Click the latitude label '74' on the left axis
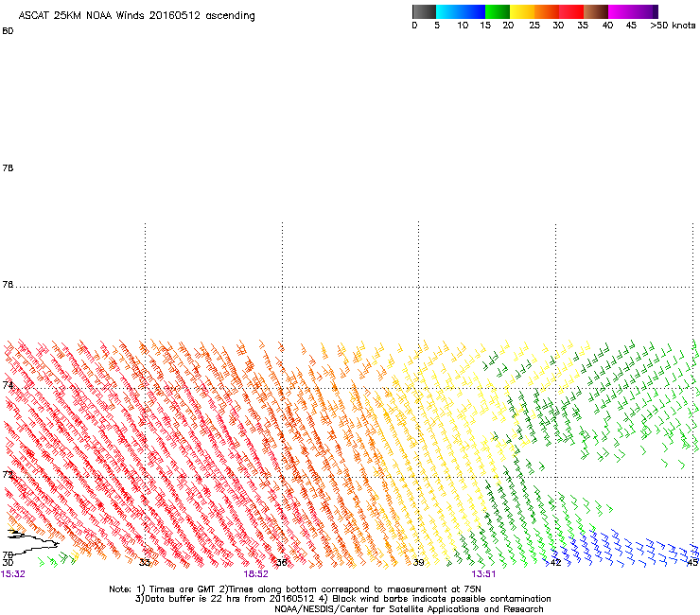The height and width of the screenshot is (615, 700). coord(8,384)
